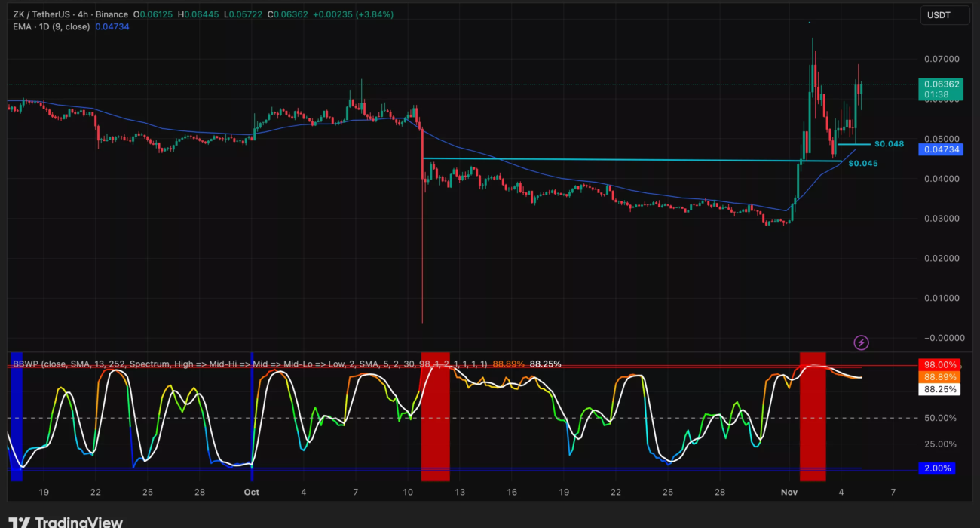
Task: Click the white 88.25% axis label
Action: (939, 390)
